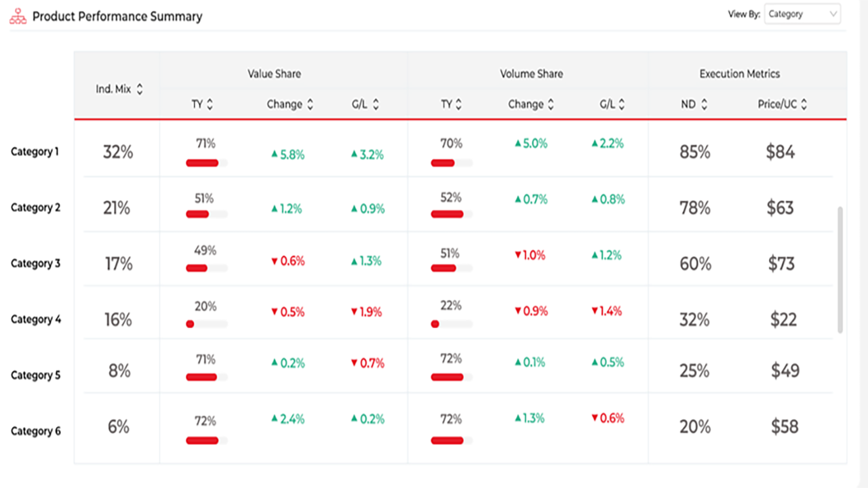Screen dimensions: 868x488
Task: Click the Execution Metrics header
Action: click(740, 74)
